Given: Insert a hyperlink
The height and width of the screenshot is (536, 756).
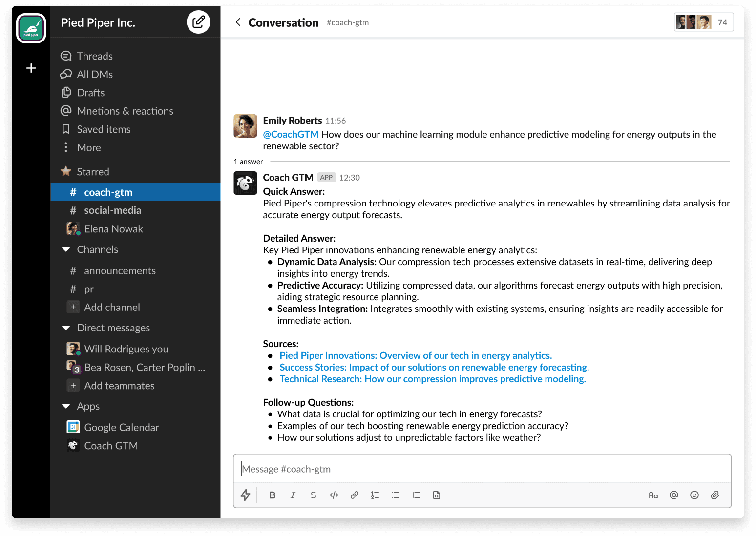Looking at the screenshot, I should (355, 495).
